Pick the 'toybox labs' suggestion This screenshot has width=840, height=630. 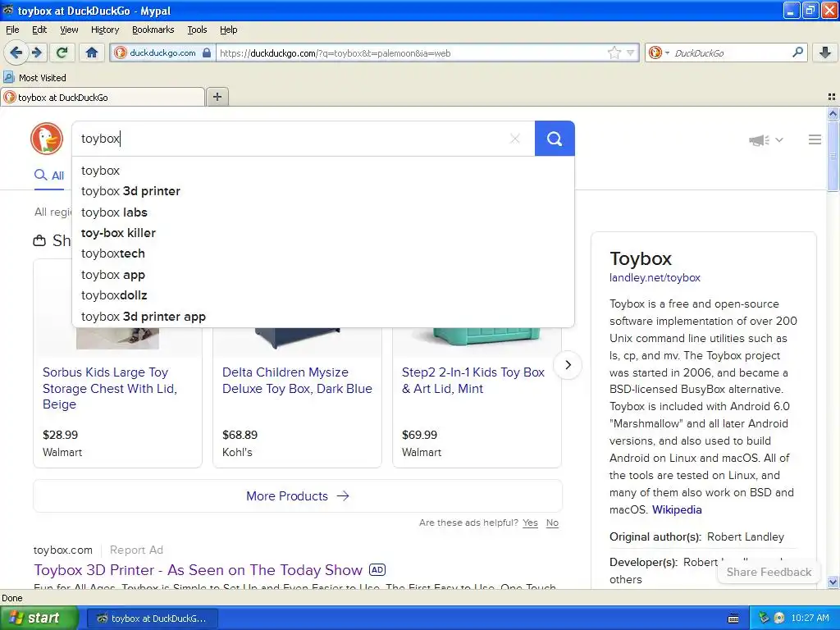click(x=323, y=212)
